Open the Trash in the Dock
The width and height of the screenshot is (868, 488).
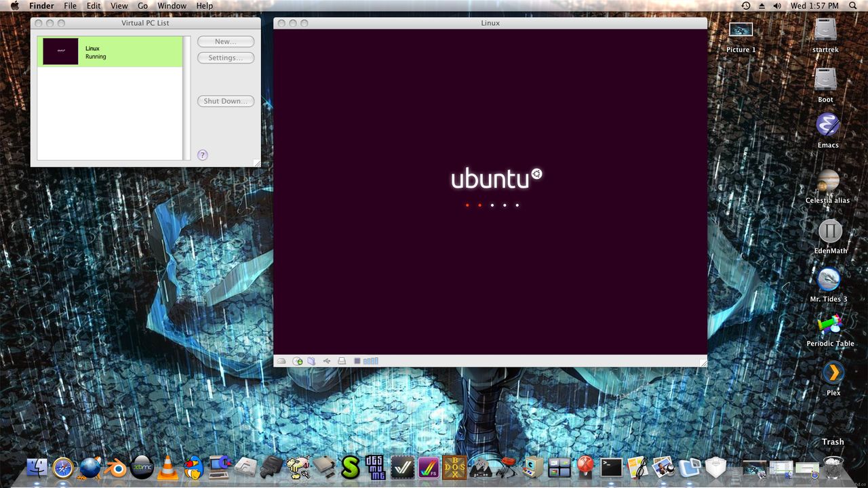pyautogui.click(x=833, y=468)
